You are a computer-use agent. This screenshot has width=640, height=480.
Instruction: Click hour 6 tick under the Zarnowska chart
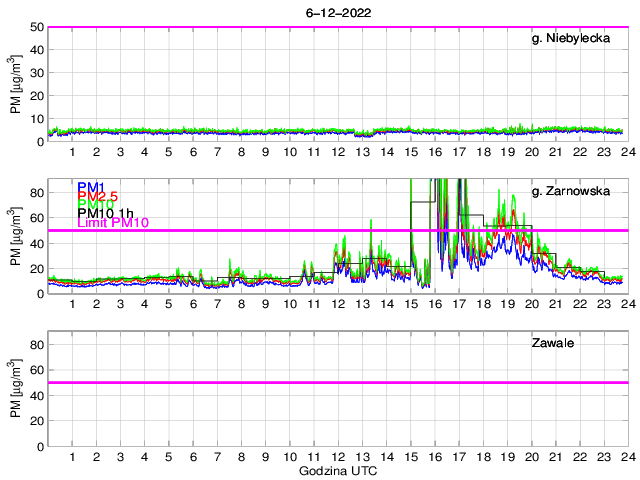click(193, 304)
